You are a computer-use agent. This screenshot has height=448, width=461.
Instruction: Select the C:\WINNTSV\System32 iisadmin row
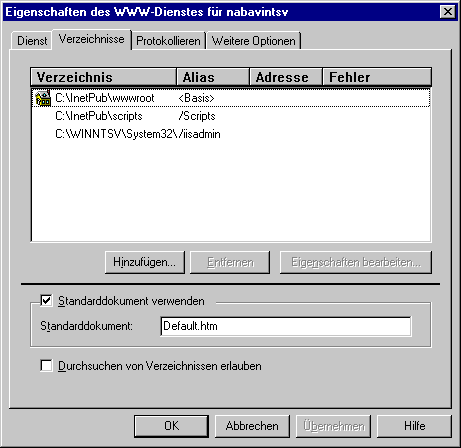[x=231, y=134]
